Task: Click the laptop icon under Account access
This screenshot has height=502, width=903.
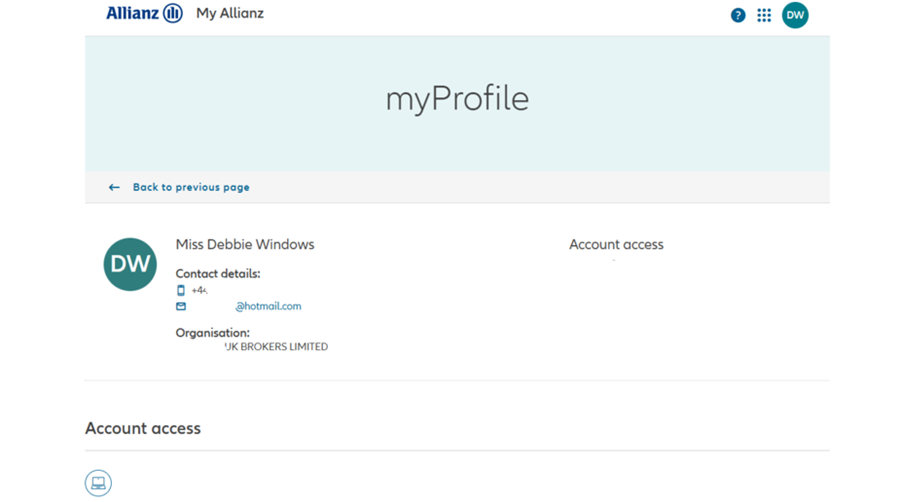Action: click(x=98, y=483)
